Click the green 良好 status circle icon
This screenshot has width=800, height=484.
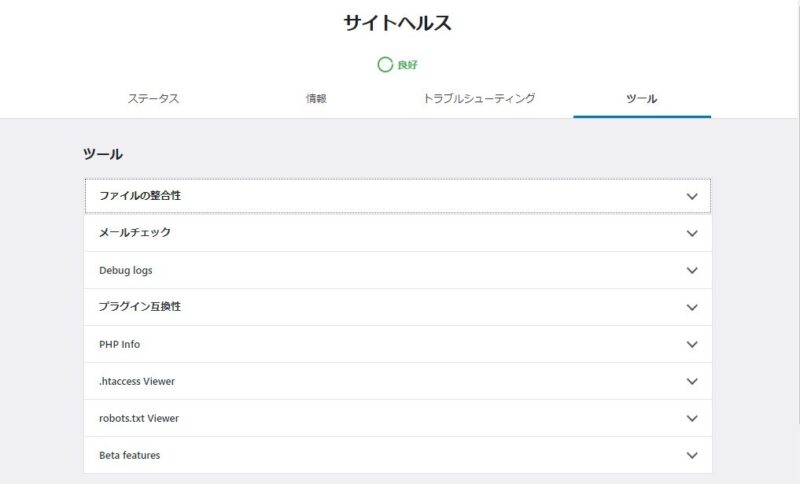385,65
